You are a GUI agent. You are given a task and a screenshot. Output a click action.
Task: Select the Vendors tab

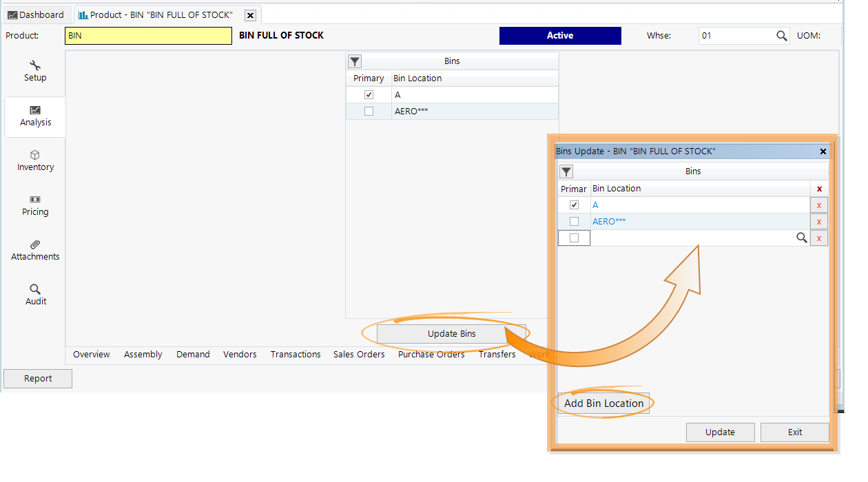240,354
